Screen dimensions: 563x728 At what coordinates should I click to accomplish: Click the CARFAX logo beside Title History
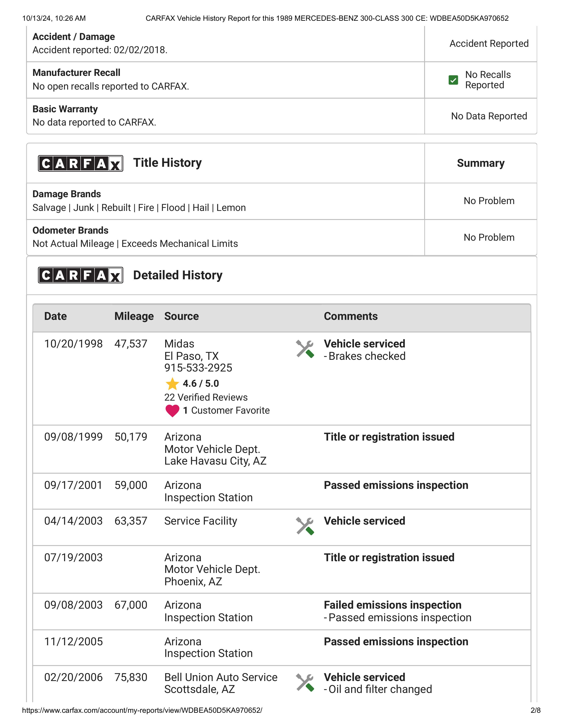[80, 163]
